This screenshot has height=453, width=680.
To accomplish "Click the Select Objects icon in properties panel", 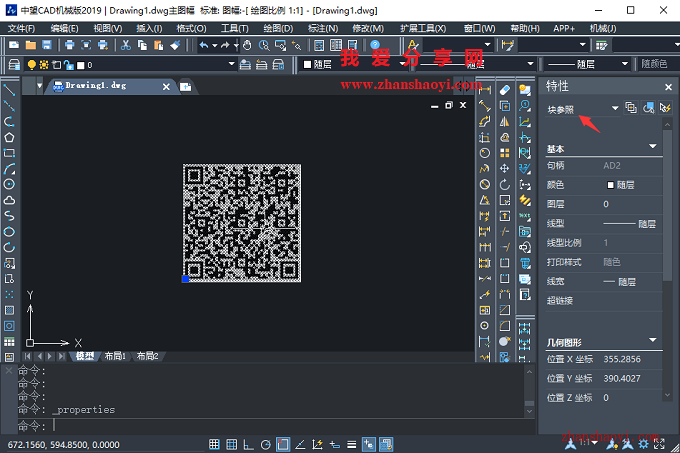I will coord(648,108).
